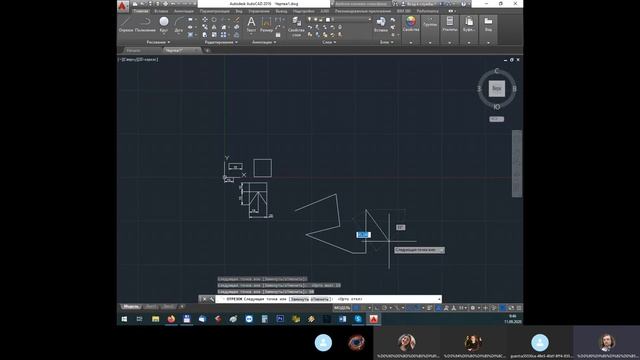Select the Отрезок line tool
Screen dimensions: 640x360
pos(126,24)
